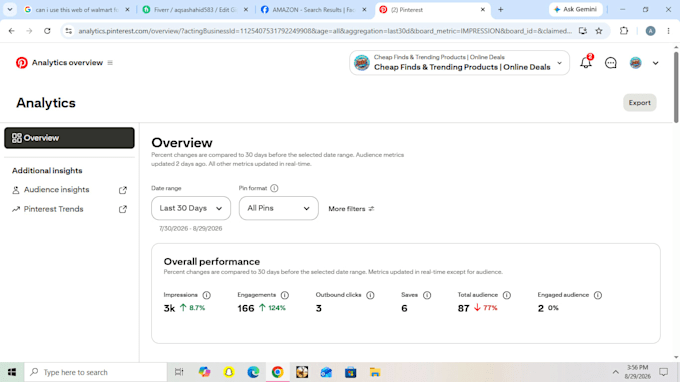
Task: Open Audience insights link
Action: (56, 190)
